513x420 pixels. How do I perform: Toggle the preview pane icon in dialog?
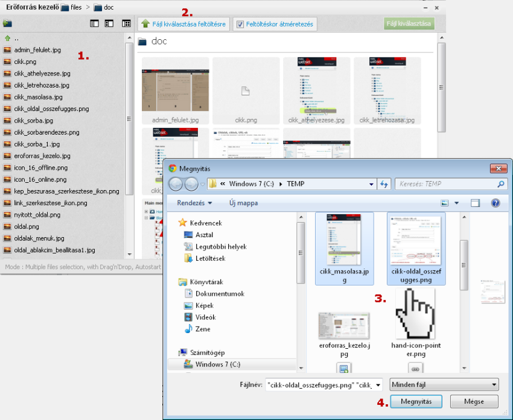click(x=475, y=203)
